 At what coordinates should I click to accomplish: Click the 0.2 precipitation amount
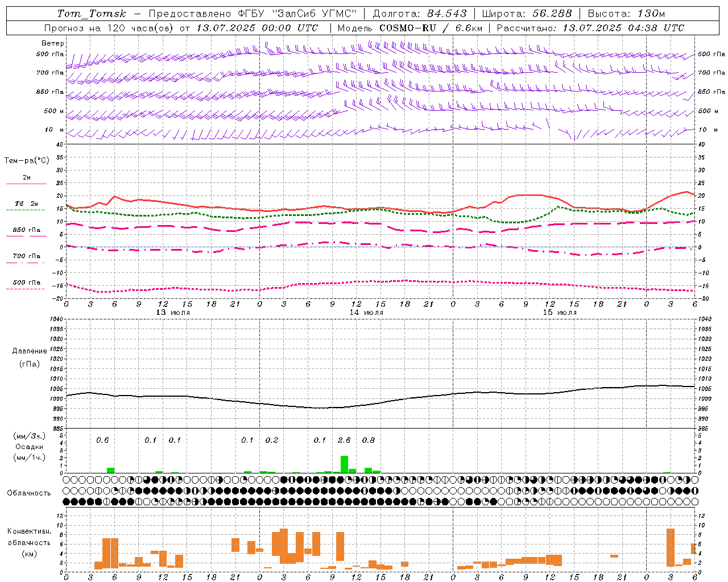(272, 440)
